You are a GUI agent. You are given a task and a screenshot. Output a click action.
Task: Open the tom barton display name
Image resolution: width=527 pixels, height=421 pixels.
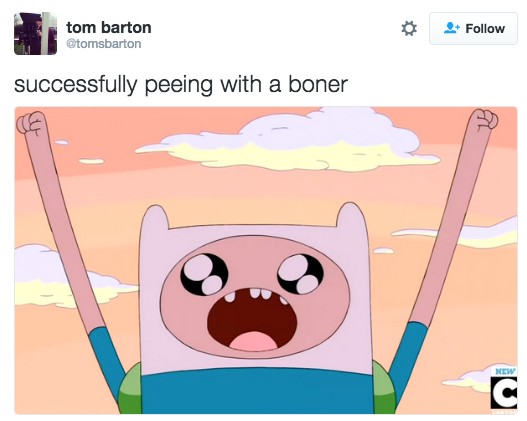click(109, 27)
